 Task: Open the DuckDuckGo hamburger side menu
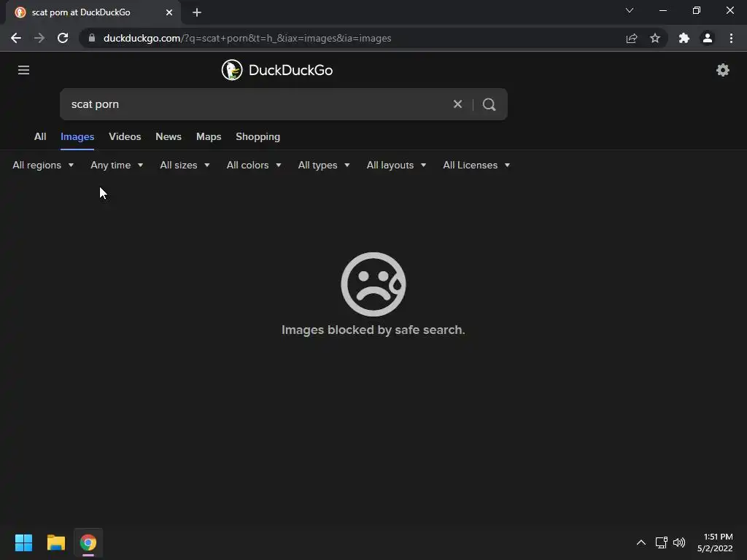pos(23,70)
